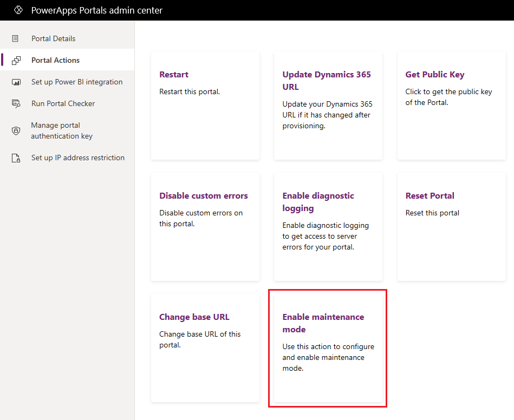Open Set up IP address restriction
The height and width of the screenshot is (420, 514).
click(78, 157)
